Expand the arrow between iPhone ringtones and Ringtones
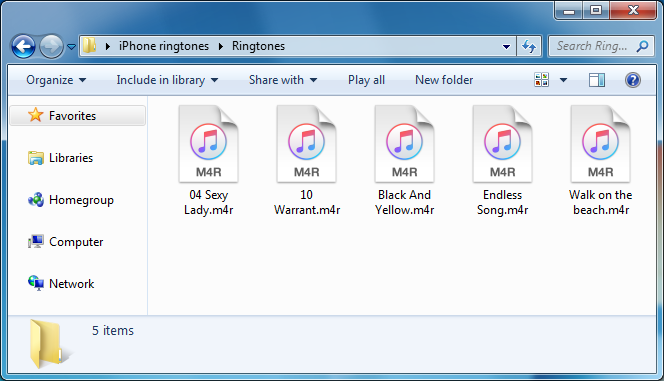The width and height of the screenshot is (664, 381). click(221, 46)
